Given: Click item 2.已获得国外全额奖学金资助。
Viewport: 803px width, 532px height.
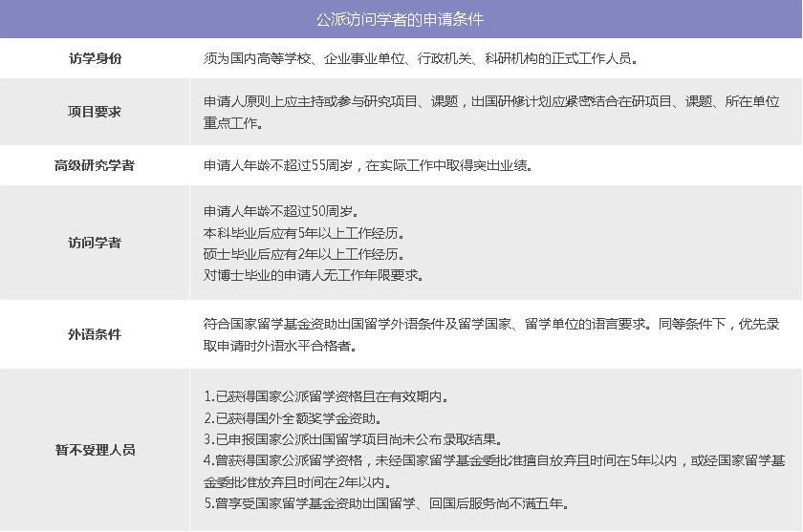Looking at the screenshot, I should tap(293, 418).
